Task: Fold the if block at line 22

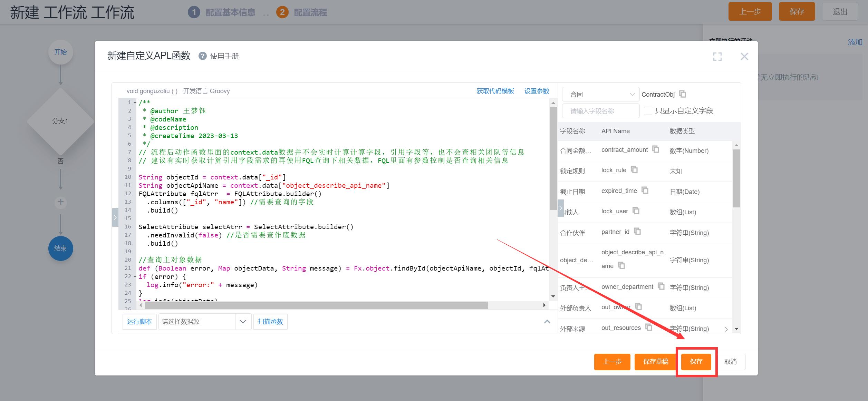Action: click(x=135, y=276)
